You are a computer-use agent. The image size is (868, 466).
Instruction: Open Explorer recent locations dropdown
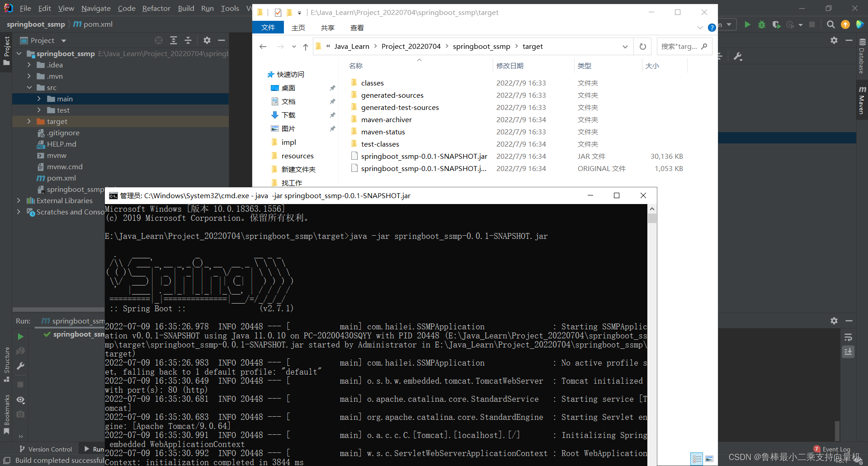[294, 47]
